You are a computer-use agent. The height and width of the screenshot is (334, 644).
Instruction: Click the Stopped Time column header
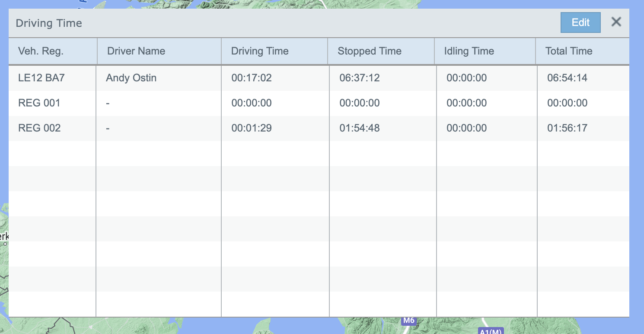[370, 51]
